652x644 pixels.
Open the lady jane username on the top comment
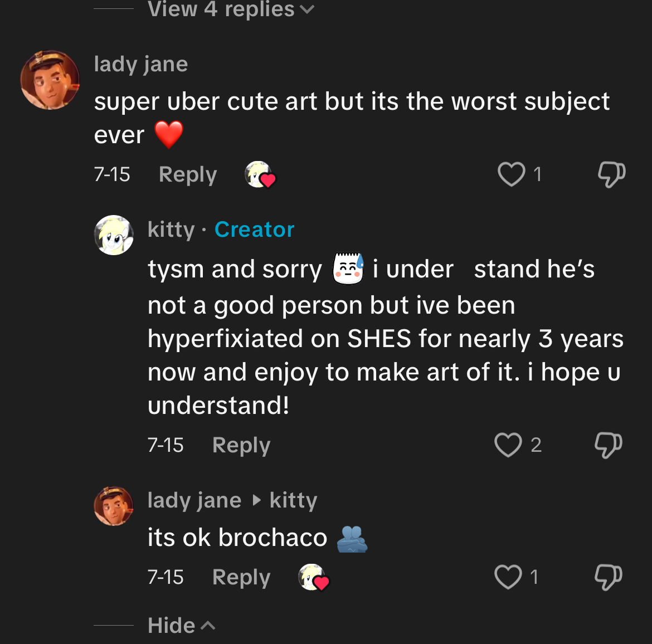[x=141, y=64]
